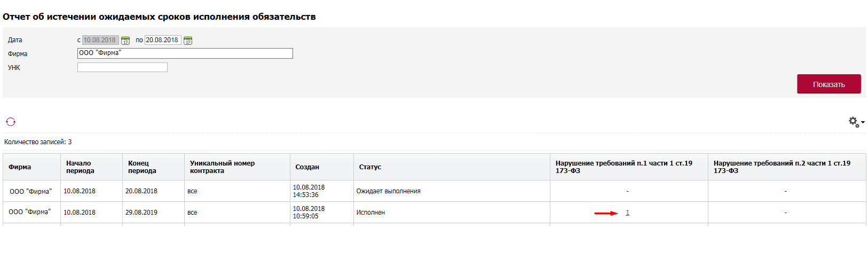Select the row with status Ожидает выполнения
This screenshot has height=275, width=868.
coord(435,191)
